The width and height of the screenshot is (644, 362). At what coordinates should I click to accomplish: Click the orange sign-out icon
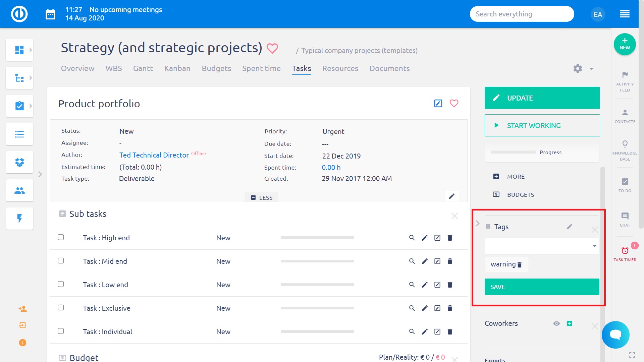22,325
